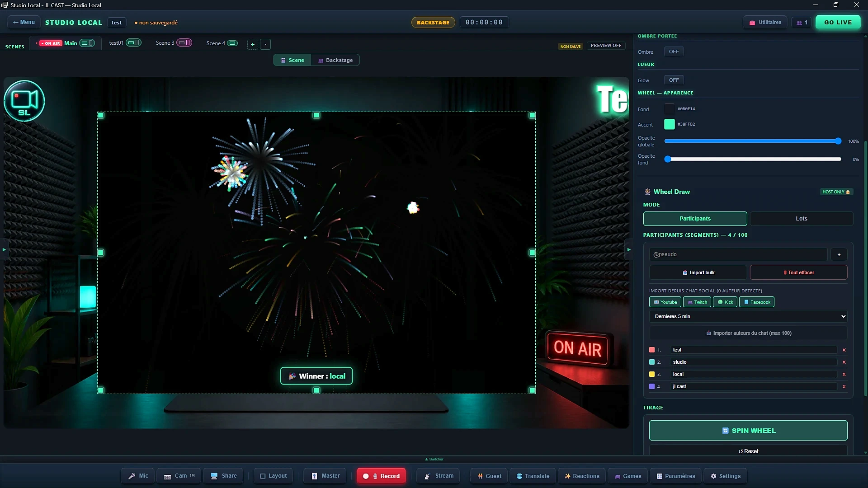Toggle the test01 scene switch
The image size is (868, 488).
pos(133,42)
